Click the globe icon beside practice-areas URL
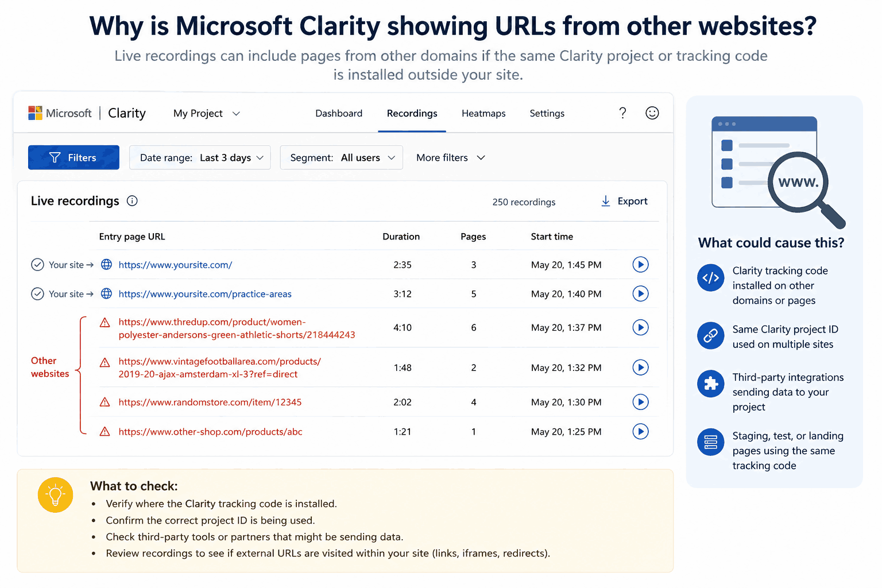 coord(106,294)
